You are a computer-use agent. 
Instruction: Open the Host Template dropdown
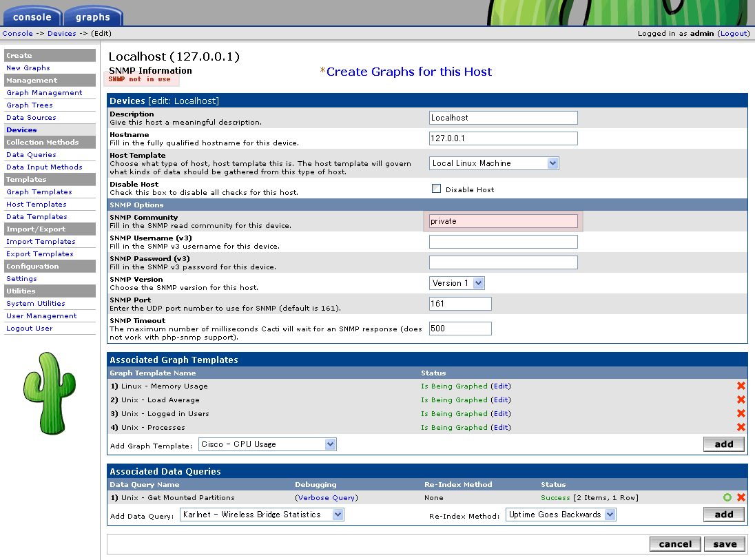tap(494, 163)
